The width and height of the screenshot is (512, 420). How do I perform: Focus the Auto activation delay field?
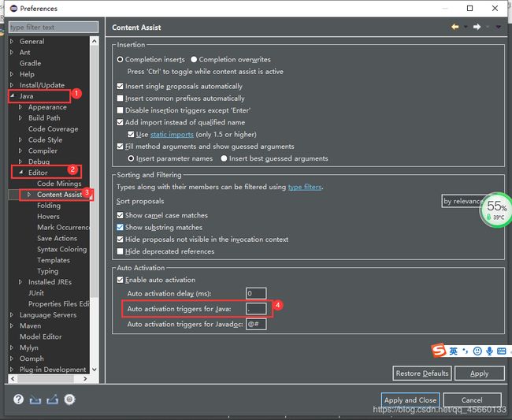tap(256, 293)
